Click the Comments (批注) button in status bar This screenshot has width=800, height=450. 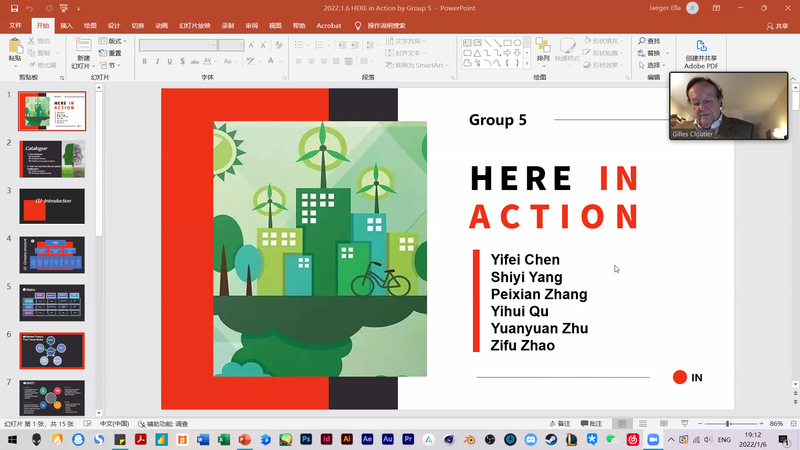click(591, 424)
